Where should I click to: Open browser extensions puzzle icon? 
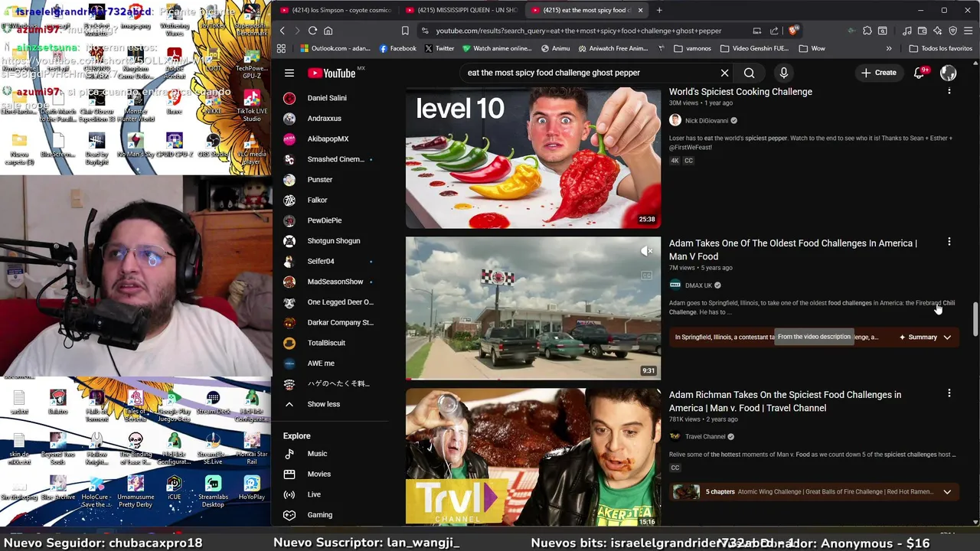[x=867, y=31]
